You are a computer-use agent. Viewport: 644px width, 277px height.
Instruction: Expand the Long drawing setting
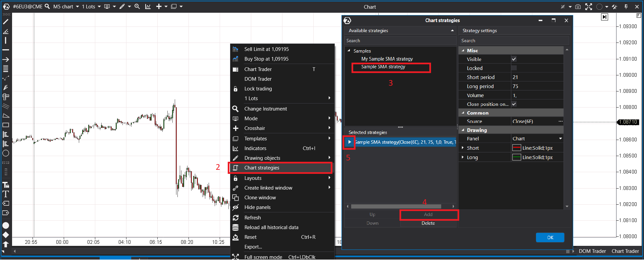tap(463, 157)
